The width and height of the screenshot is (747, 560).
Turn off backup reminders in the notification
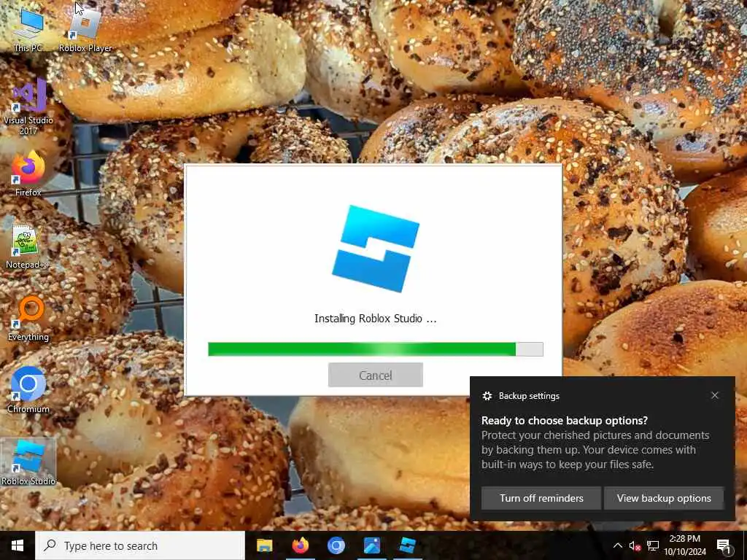pos(541,498)
